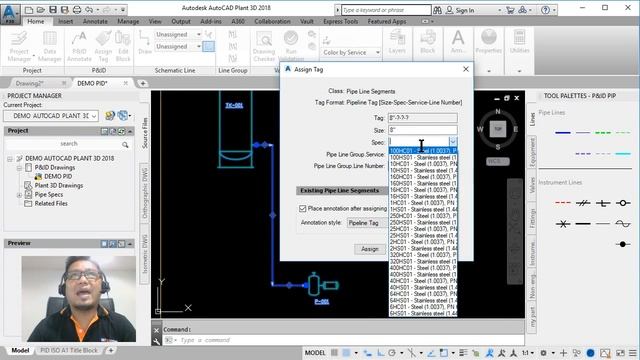Close the Assign Tag dialog
Screen dimensions: 640x360
tap(466, 69)
